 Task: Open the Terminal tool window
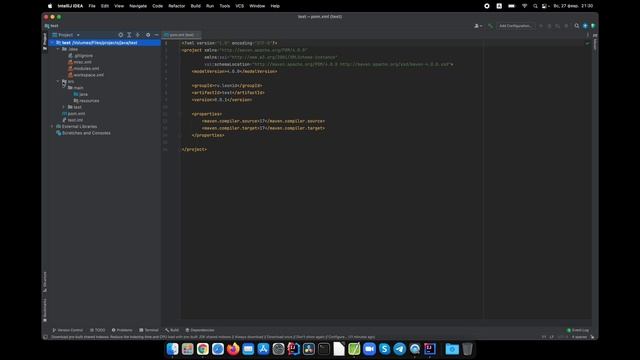pyautogui.click(x=149, y=330)
